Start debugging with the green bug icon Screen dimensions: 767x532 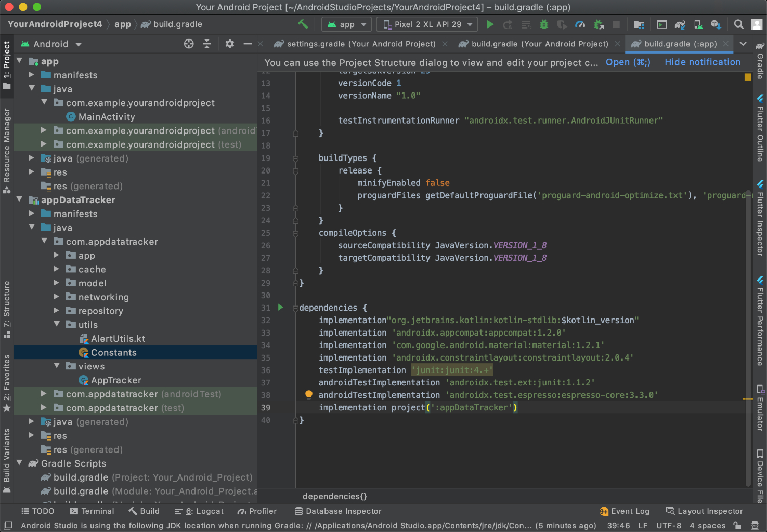click(x=544, y=24)
